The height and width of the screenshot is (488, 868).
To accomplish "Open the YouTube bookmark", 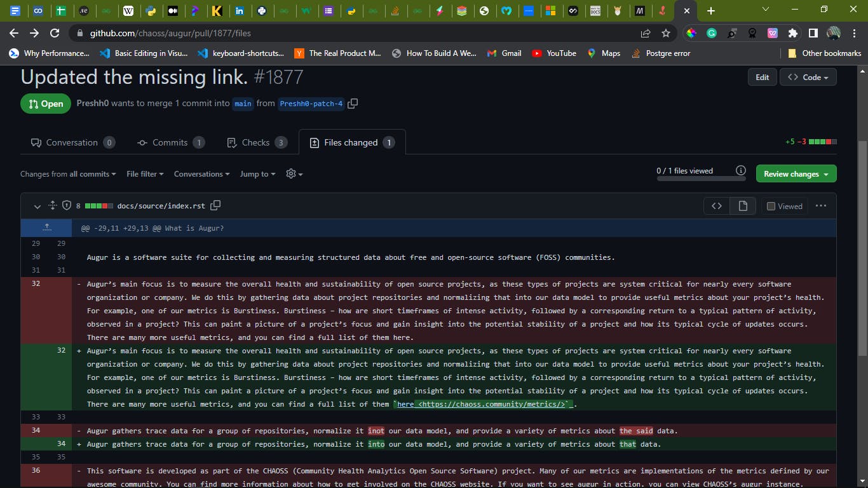I will (554, 53).
